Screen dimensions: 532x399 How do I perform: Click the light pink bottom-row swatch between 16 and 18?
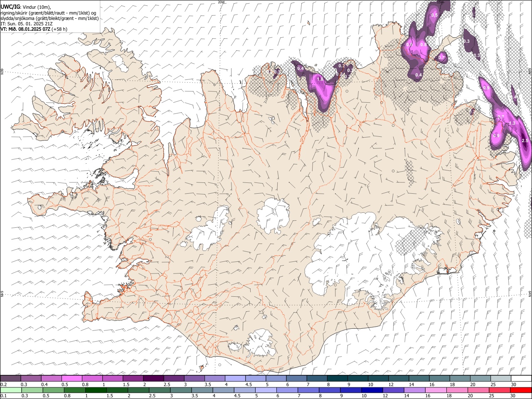(435, 390)
